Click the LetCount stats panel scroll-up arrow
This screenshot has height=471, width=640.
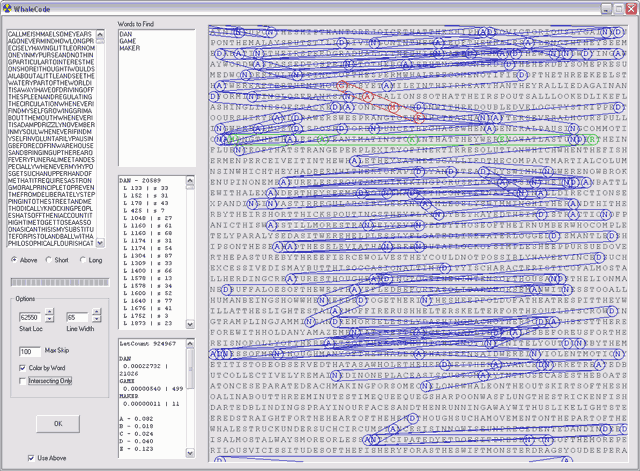pyautogui.click(x=190, y=344)
